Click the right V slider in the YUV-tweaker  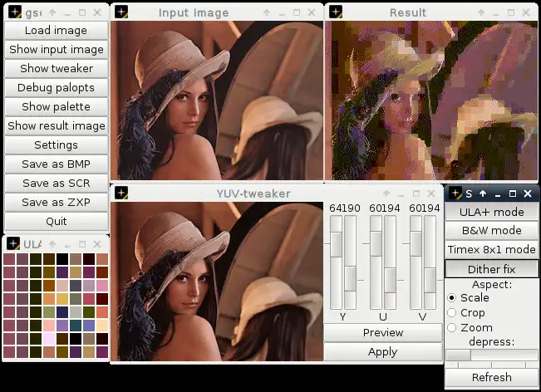(x=430, y=262)
